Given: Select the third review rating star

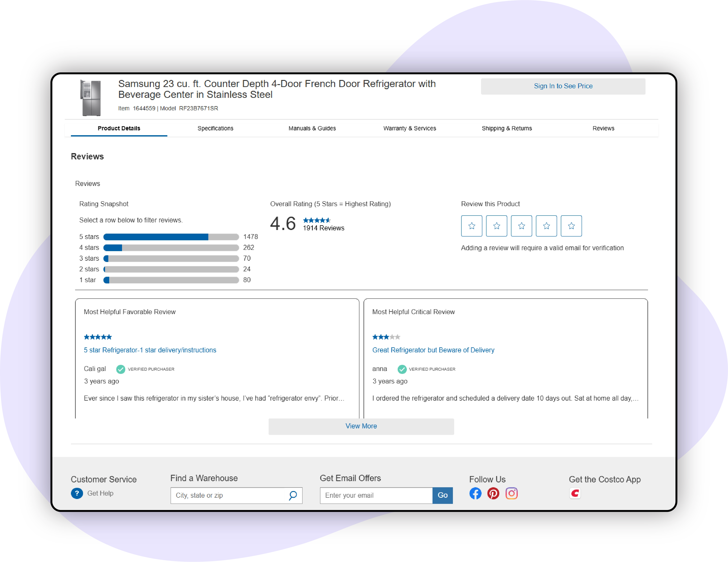Looking at the screenshot, I should (x=521, y=226).
